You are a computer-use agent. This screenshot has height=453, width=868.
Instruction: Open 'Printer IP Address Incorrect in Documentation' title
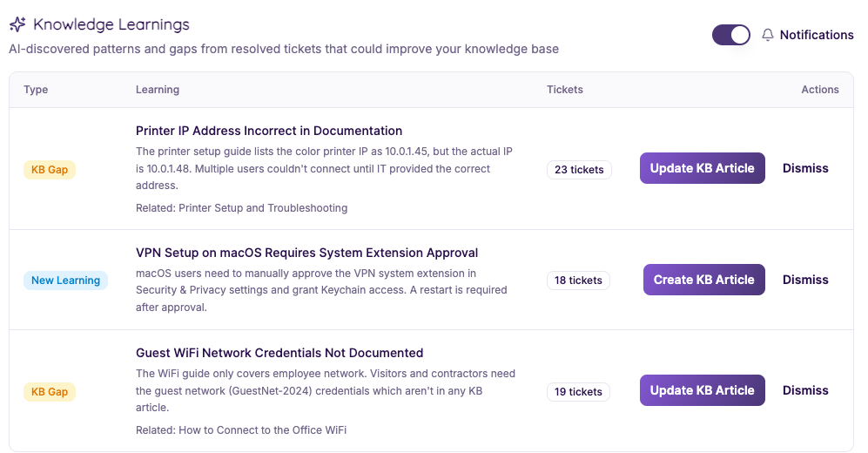point(269,131)
